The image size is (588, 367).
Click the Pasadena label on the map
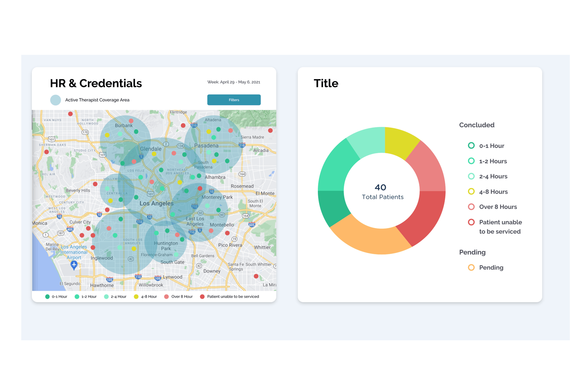click(x=206, y=146)
